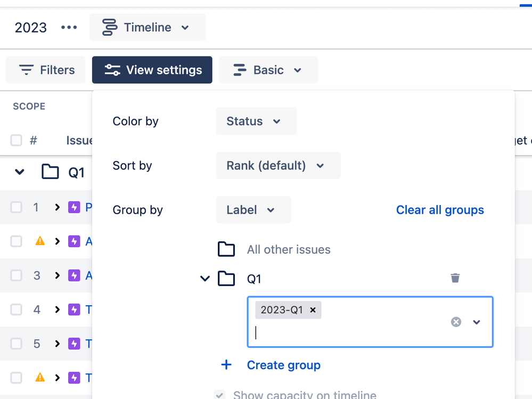Click Create group
This screenshot has width=532, height=399.
283,365
